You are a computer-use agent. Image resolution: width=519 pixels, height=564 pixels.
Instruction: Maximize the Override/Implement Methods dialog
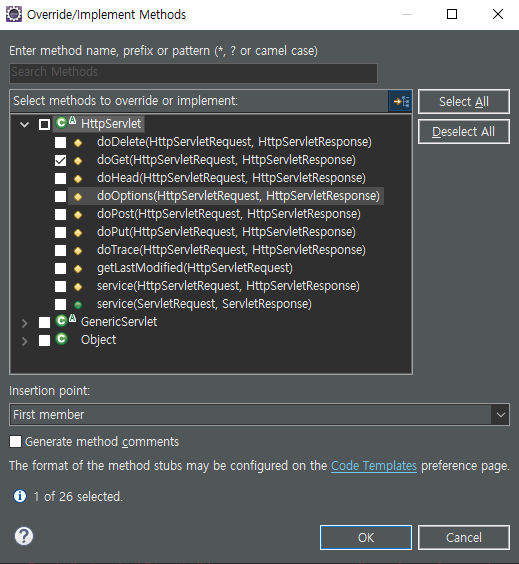click(452, 14)
